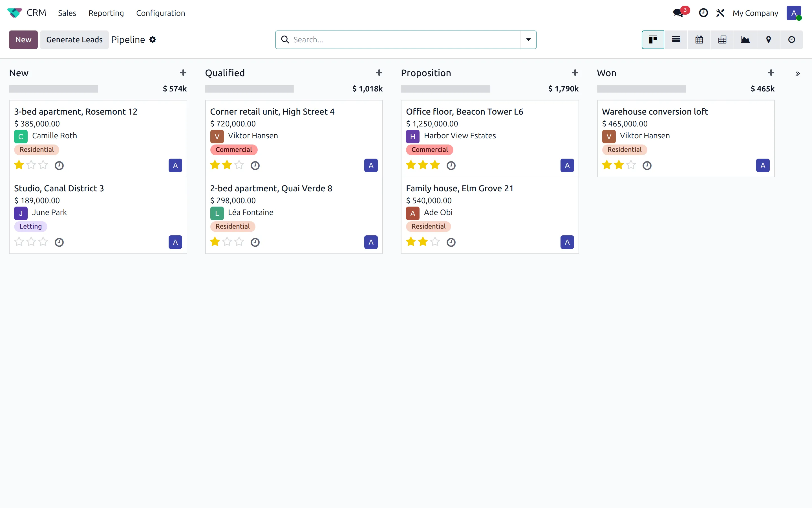Open My Company switcher

[x=755, y=13]
